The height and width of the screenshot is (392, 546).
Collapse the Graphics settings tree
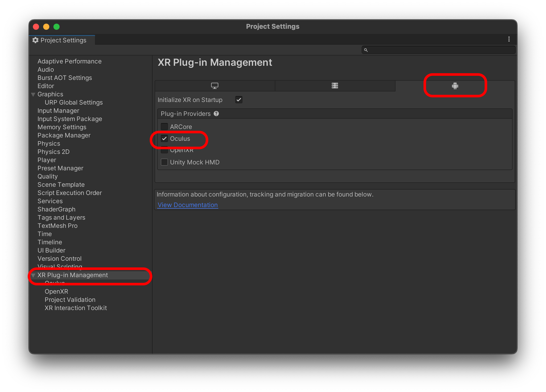[33, 95]
